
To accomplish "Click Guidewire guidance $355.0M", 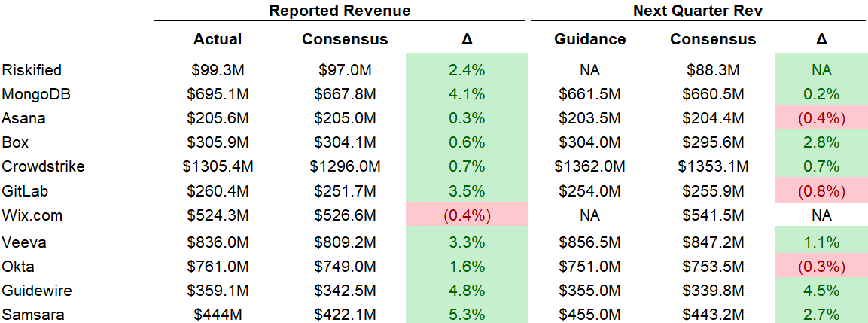I will (x=590, y=291).
